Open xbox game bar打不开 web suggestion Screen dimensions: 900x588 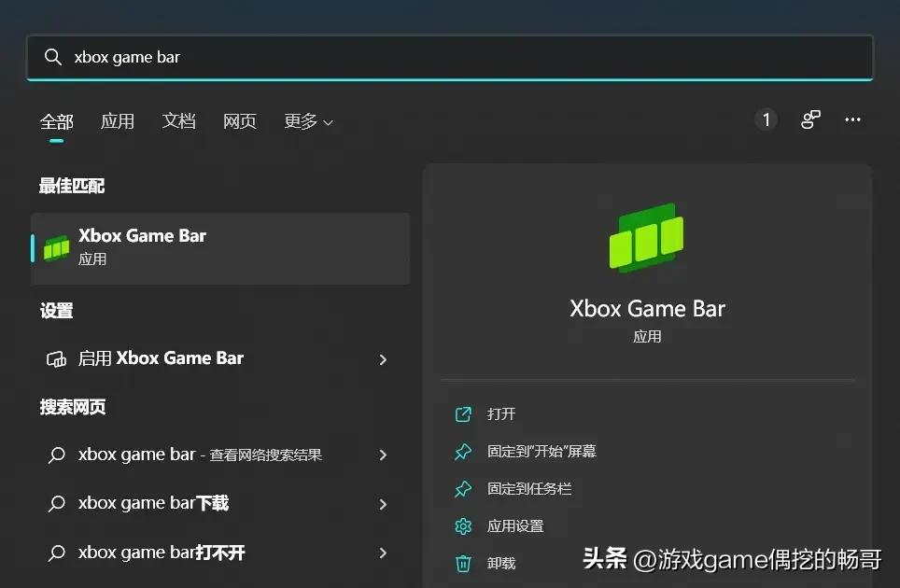pyautogui.click(x=220, y=553)
